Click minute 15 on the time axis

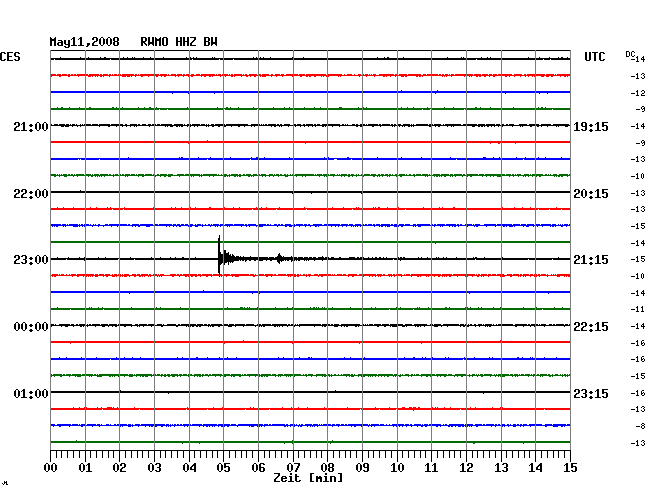coord(570,467)
